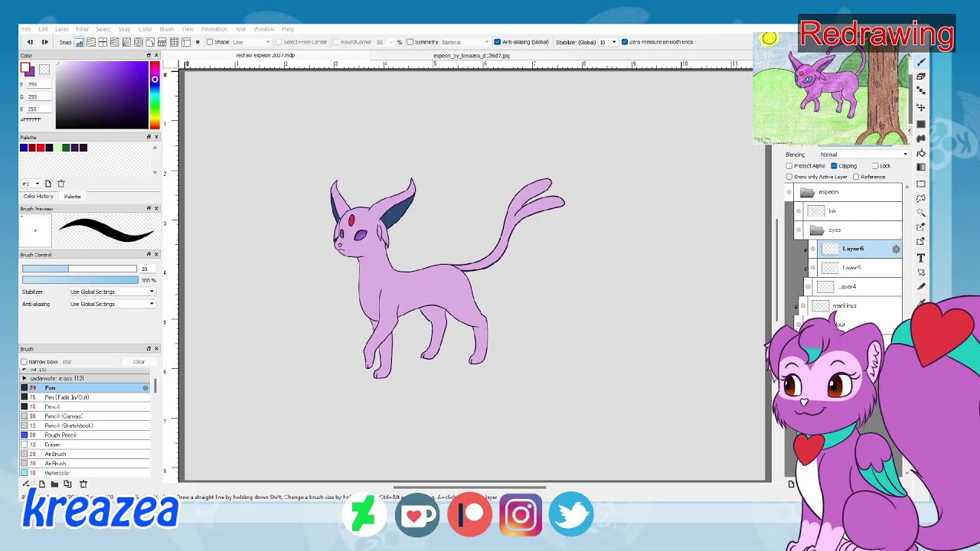The width and height of the screenshot is (980, 551).
Task: Select the Watercolor brush
Action: 85,473
